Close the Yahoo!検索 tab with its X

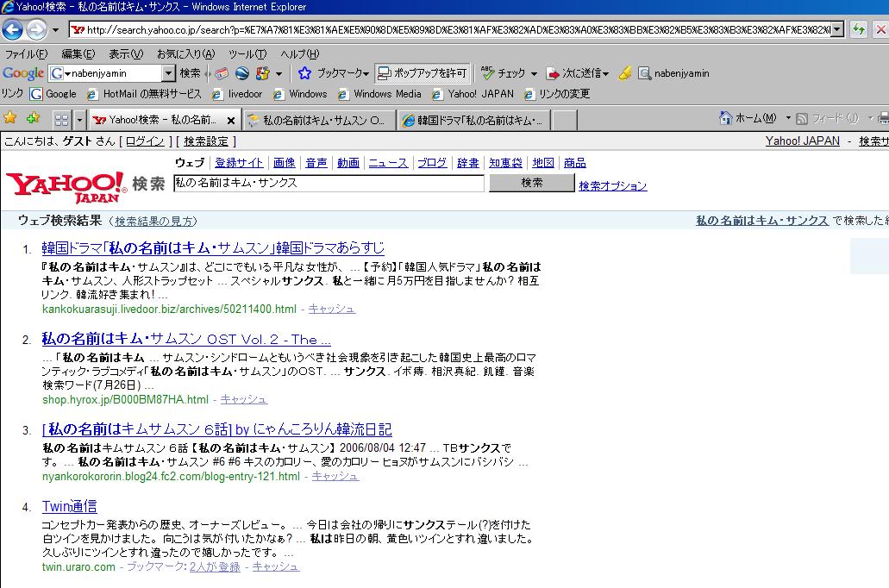231,120
